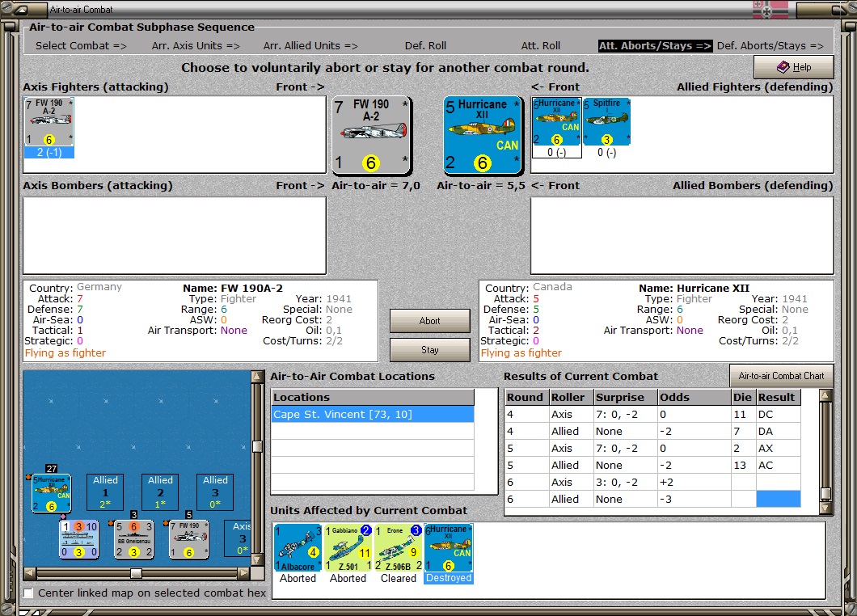This screenshot has width=857, height=616.
Task: Select the small Hurricane counter in Allied Fighters list
Action: point(556,122)
